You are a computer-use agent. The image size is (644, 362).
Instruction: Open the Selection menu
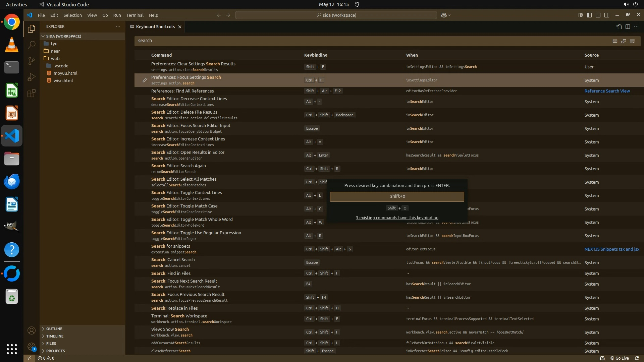click(x=72, y=15)
